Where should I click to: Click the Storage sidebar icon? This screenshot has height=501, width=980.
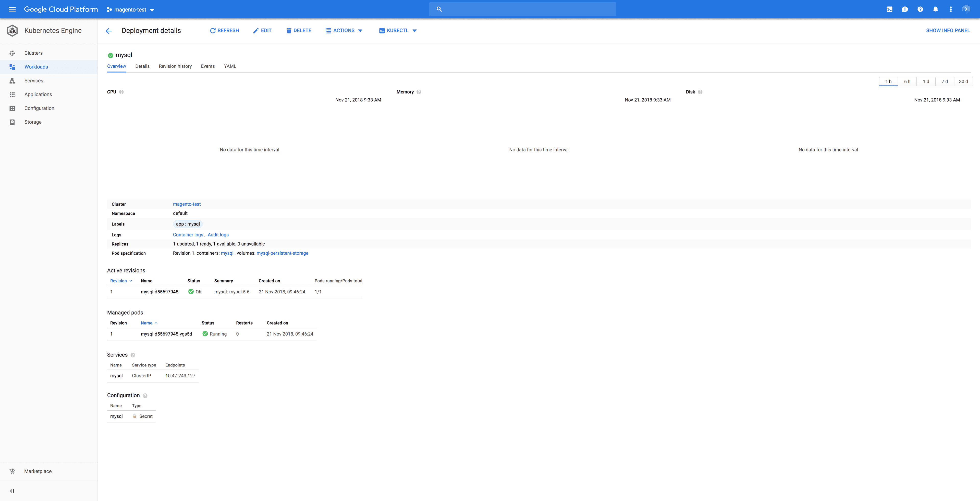12,121
